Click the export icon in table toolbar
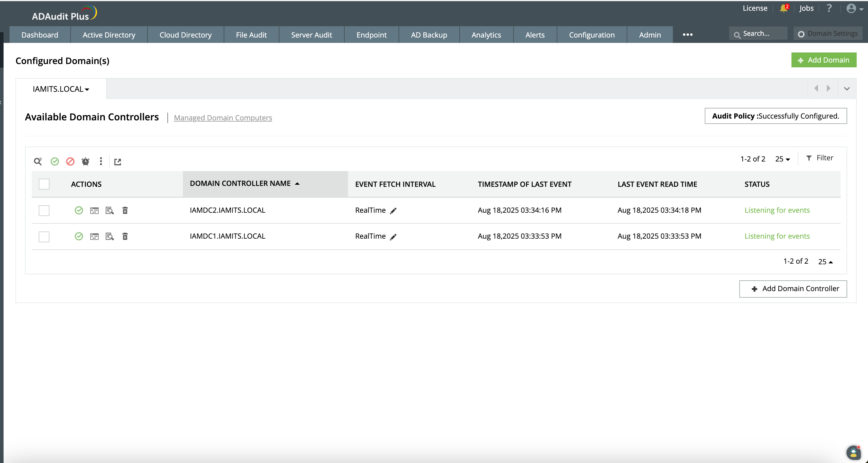 click(118, 162)
